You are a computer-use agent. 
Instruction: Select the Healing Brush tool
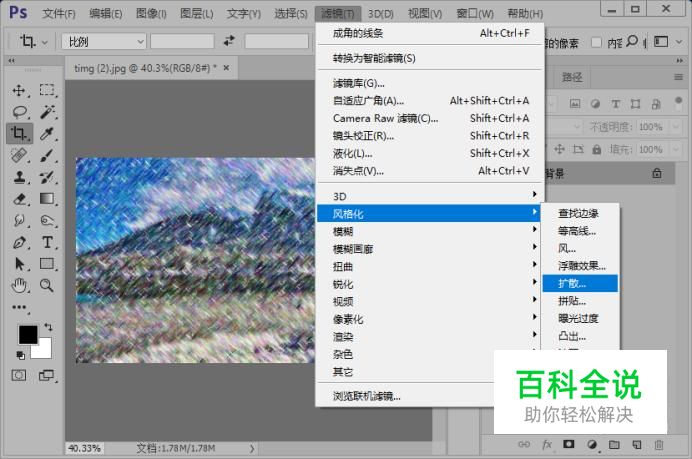(x=19, y=155)
